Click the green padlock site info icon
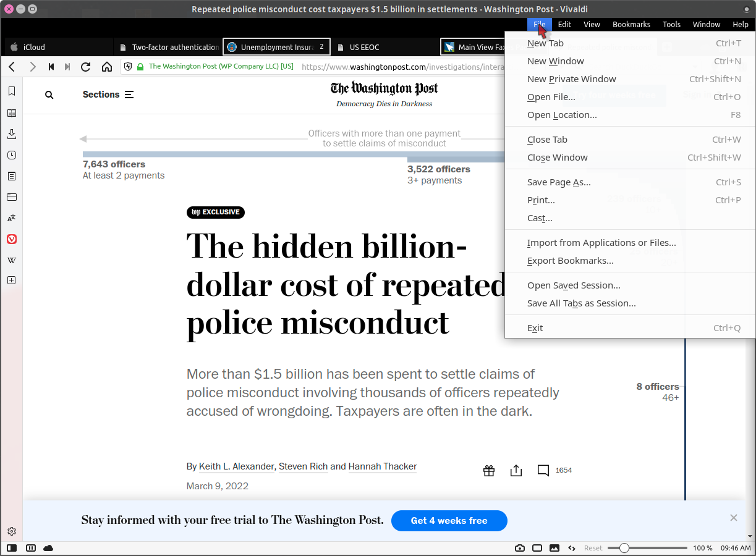Image resolution: width=756 pixels, height=556 pixels. click(140, 67)
